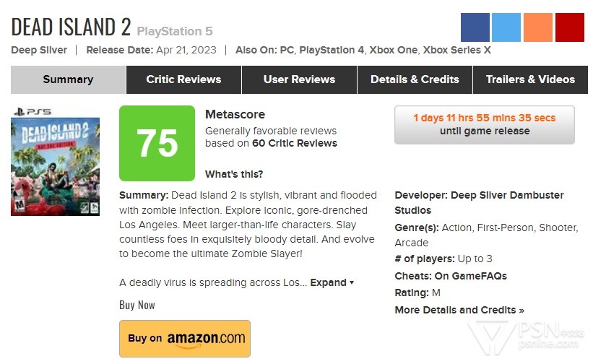Open the On GameFAQs cheats link

click(471, 276)
